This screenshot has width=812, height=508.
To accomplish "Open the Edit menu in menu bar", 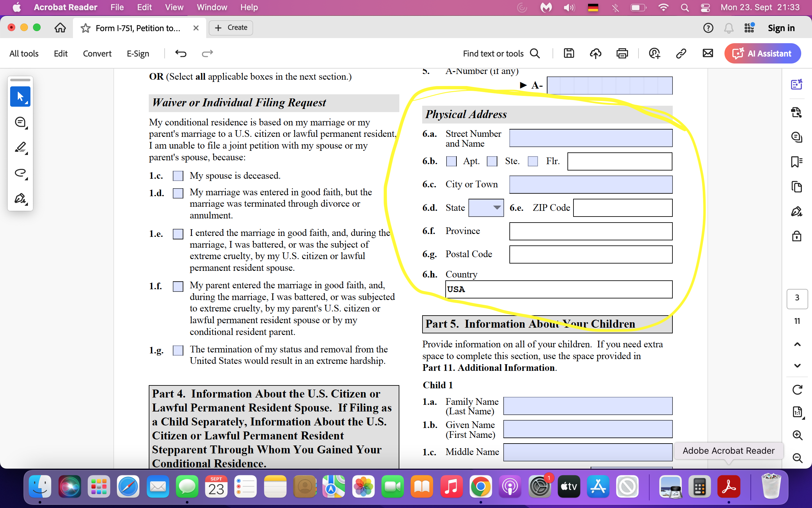I will (x=144, y=7).
